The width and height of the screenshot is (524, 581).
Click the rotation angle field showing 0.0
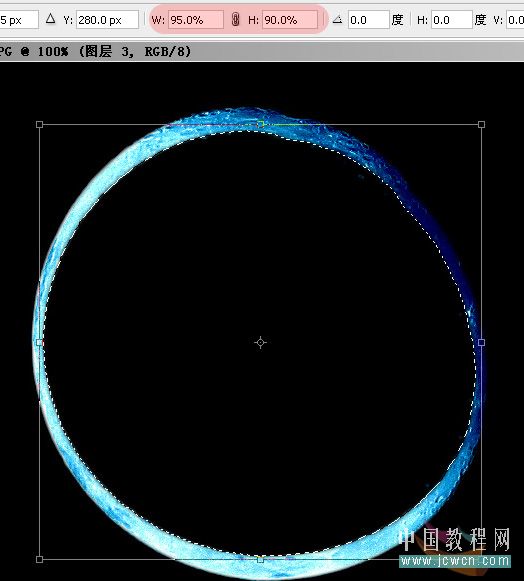click(368, 20)
